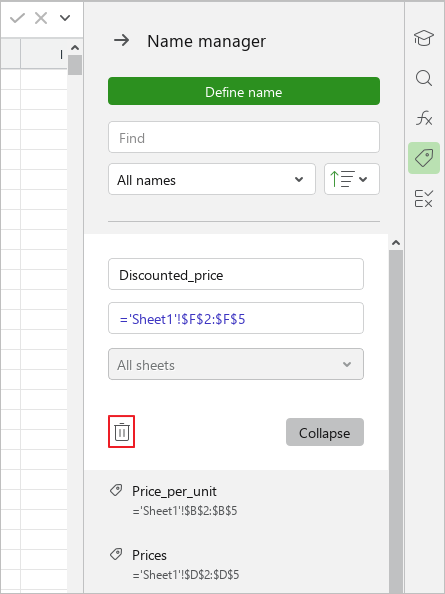The height and width of the screenshot is (594, 445).
Task: Cancel formula entry with the X icon
Action: click(x=41, y=18)
